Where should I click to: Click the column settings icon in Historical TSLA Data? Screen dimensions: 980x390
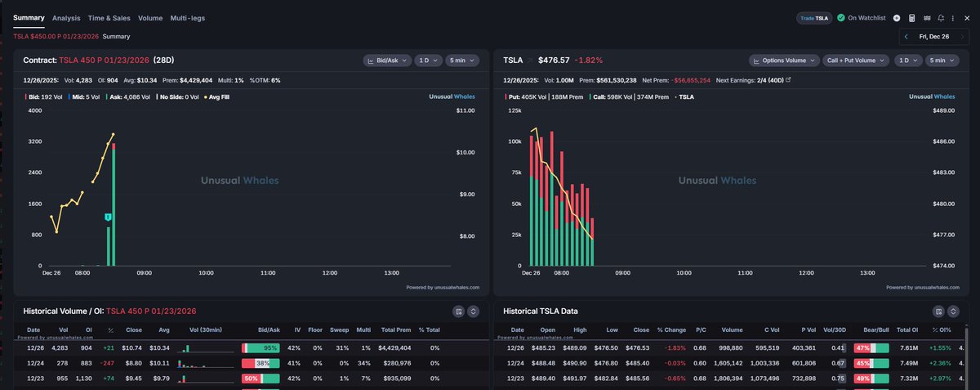pos(938,312)
